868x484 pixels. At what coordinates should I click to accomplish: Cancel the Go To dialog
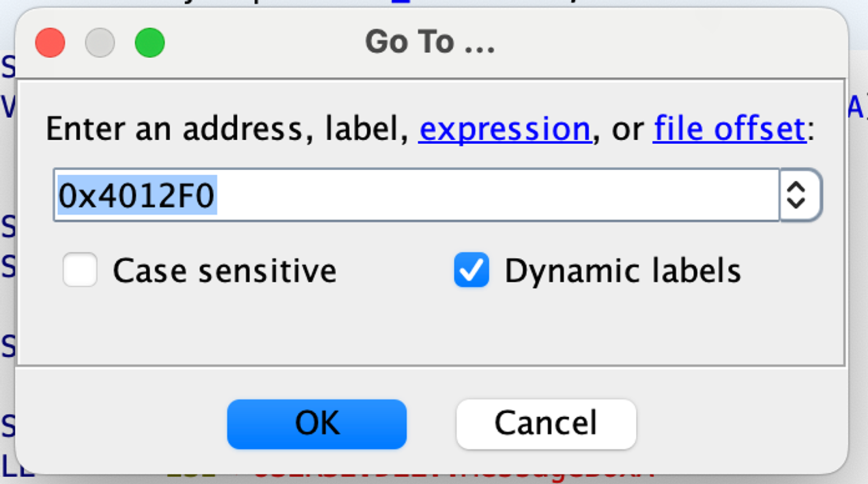pyautogui.click(x=546, y=424)
